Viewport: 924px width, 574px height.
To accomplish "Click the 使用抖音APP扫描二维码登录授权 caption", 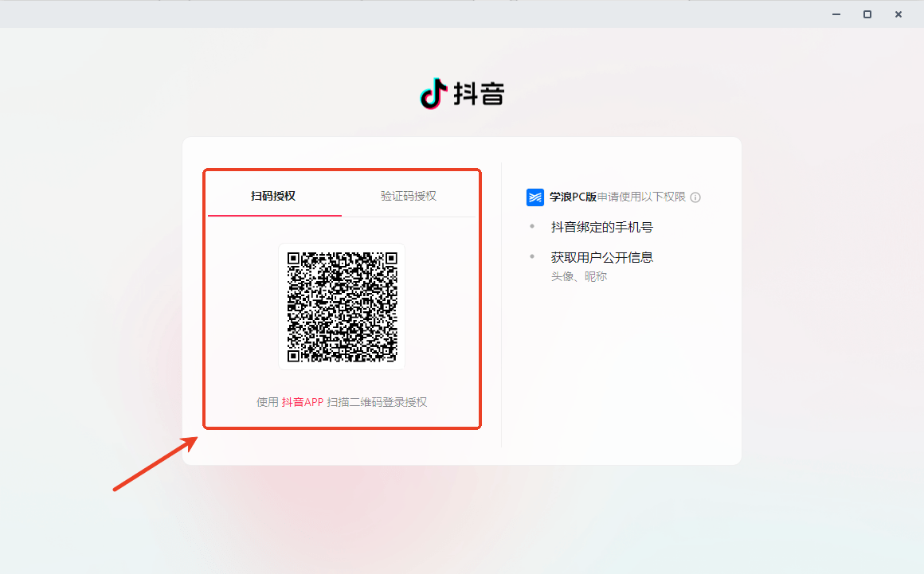I will coord(341,402).
